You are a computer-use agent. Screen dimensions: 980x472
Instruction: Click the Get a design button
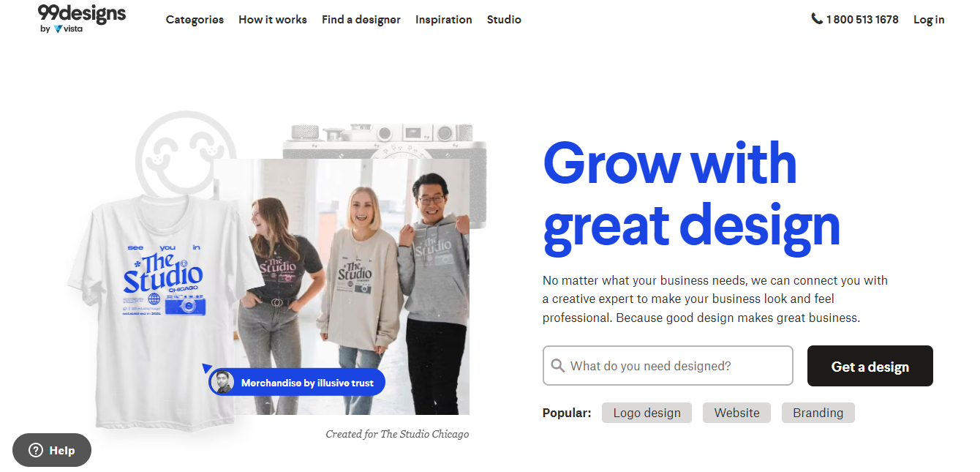[x=870, y=366]
